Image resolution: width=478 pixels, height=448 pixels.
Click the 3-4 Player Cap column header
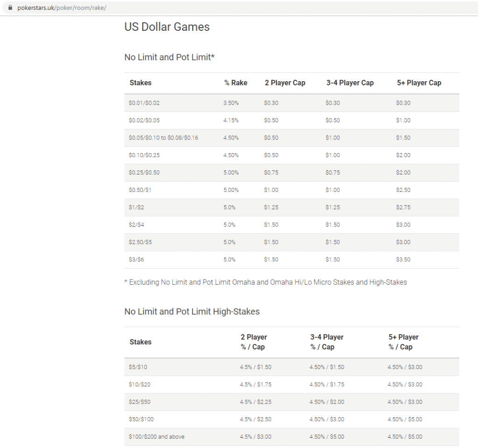(x=350, y=83)
